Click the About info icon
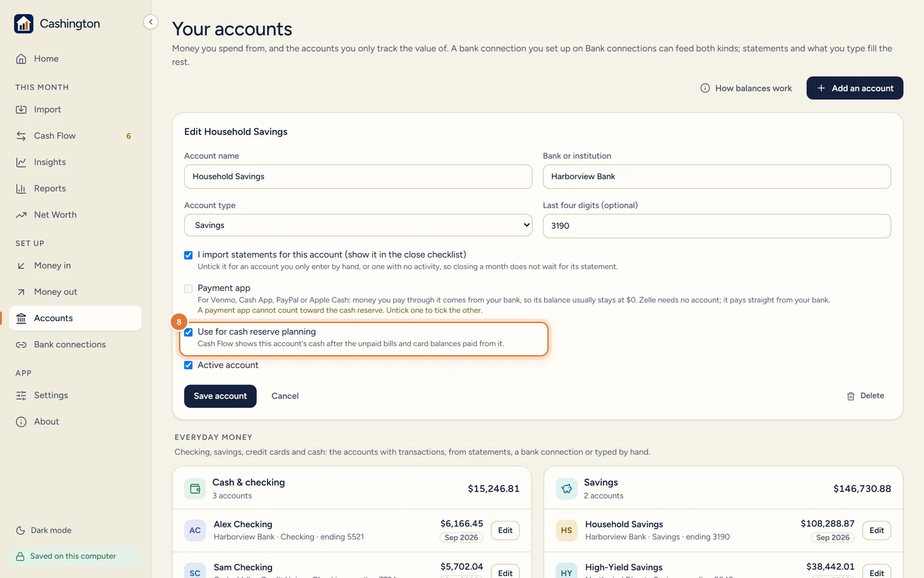 21,421
